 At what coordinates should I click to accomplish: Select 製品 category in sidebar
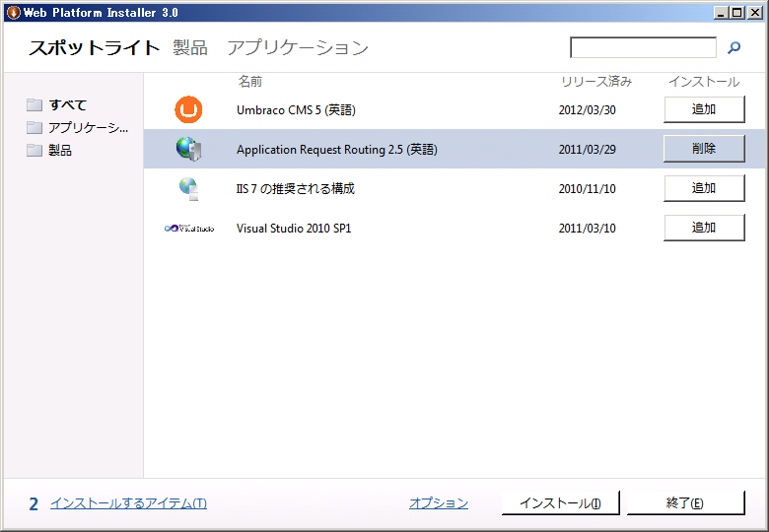pos(60,150)
